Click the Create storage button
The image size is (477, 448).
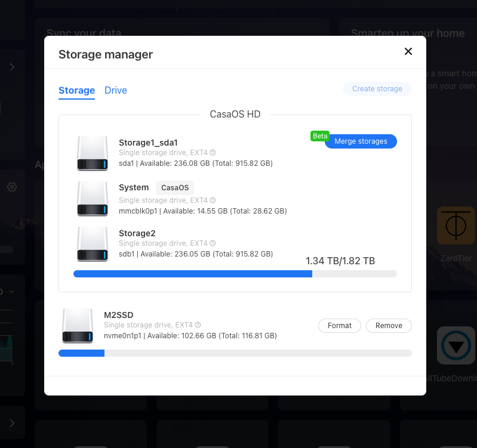[x=377, y=89]
